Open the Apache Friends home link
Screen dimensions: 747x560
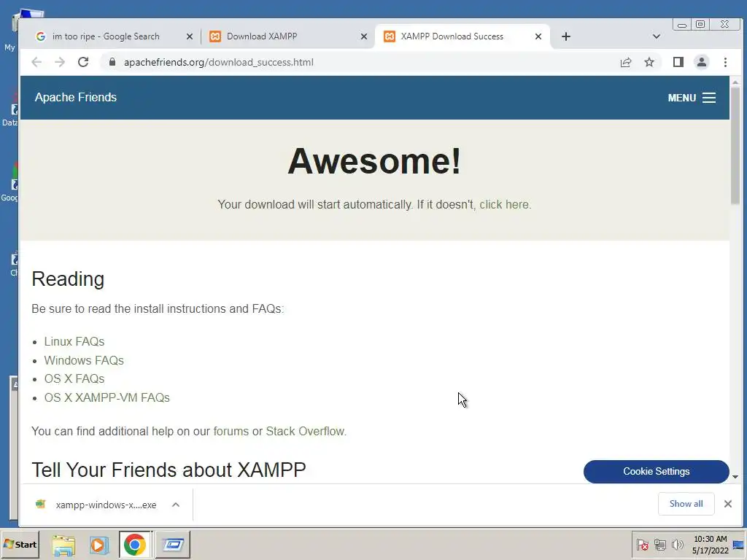tap(76, 97)
